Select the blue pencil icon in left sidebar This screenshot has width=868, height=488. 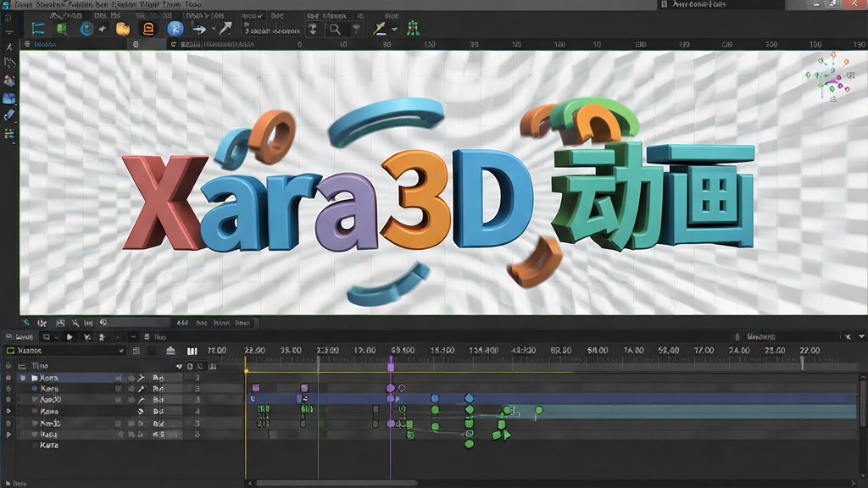click(x=9, y=115)
